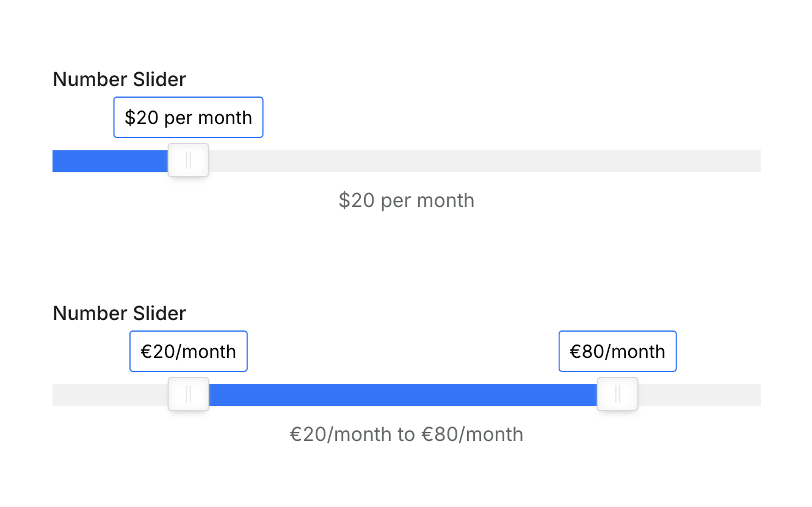812x507 pixels.
Task: Click the Number Slider label above the euro range slider
Action: (120, 313)
